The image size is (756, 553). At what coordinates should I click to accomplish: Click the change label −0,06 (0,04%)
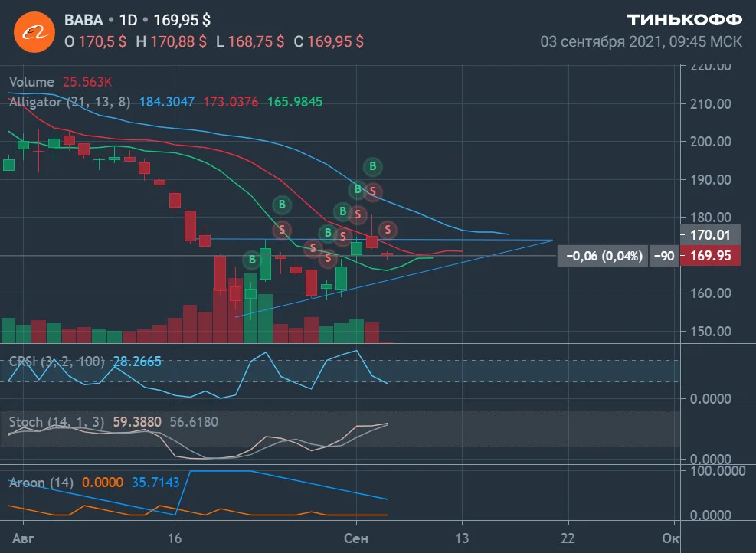coord(604,256)
